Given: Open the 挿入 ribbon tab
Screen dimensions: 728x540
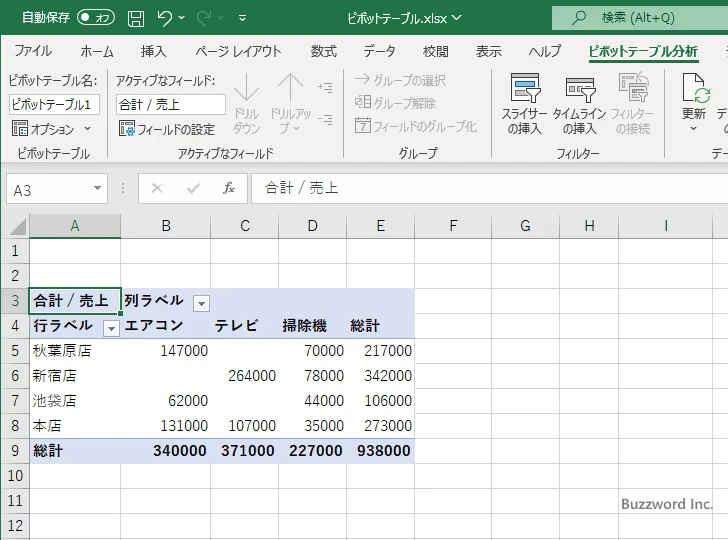Looking at the screenshot, I should coord(153,51).
